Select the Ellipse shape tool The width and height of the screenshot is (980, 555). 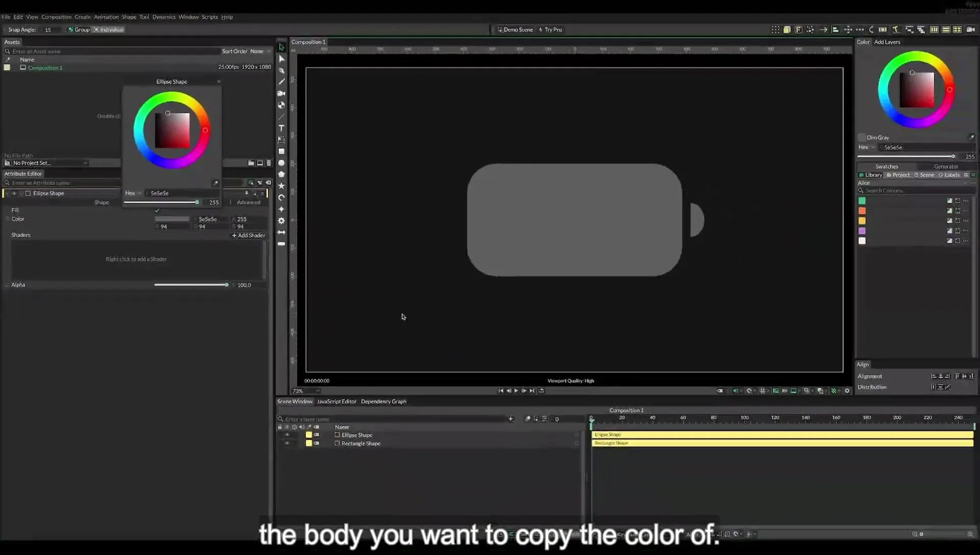(281, 163)
